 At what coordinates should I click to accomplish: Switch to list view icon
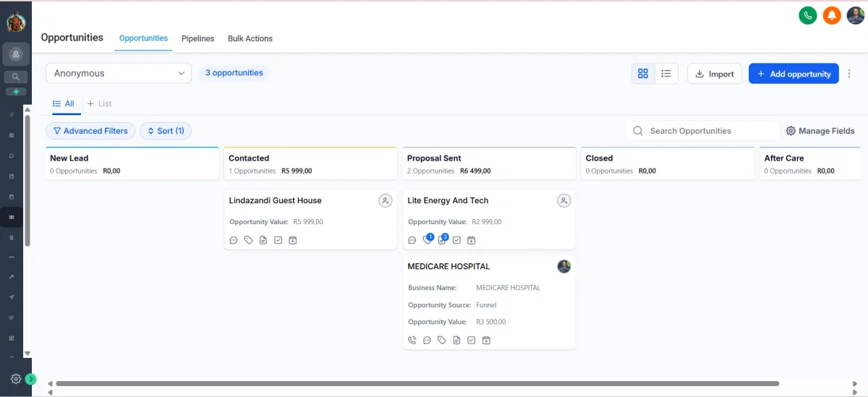coord(666,74)
